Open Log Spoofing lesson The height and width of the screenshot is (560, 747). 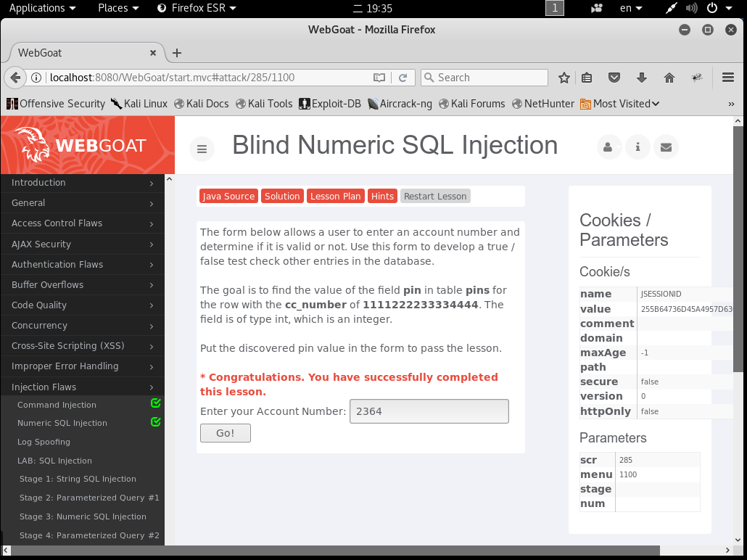point(44,442)
